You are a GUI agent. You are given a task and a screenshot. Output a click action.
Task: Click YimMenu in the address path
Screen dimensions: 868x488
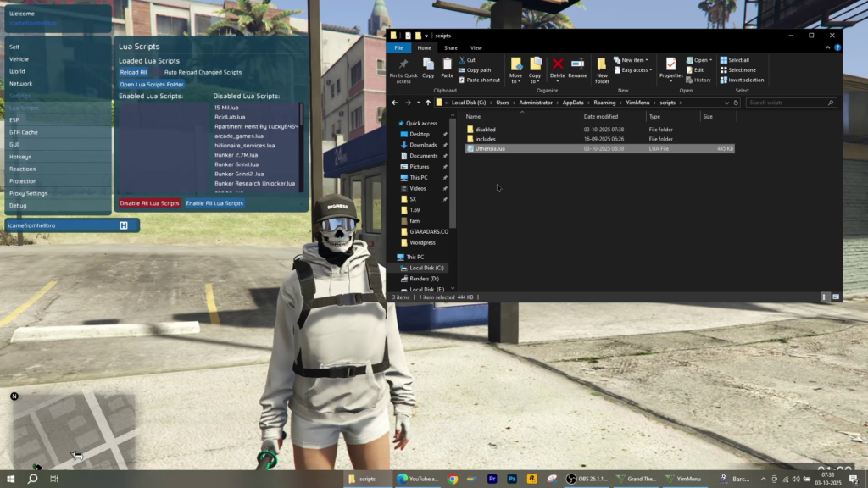pyautogui.click(x=637, y=103)
